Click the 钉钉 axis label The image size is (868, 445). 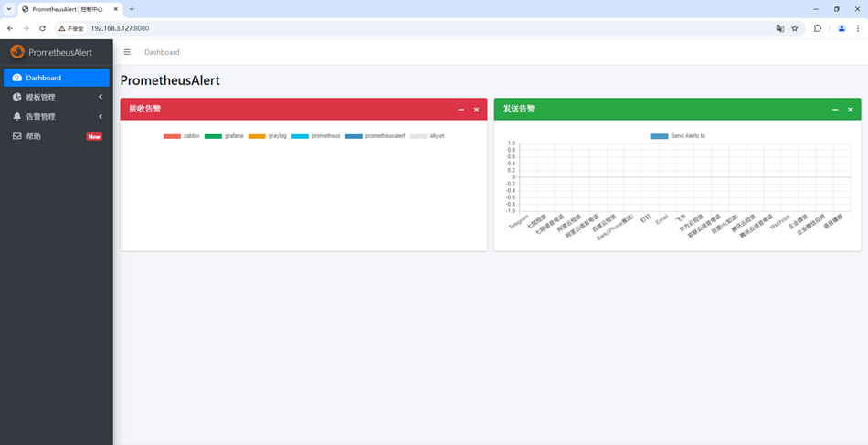[645, 218]
